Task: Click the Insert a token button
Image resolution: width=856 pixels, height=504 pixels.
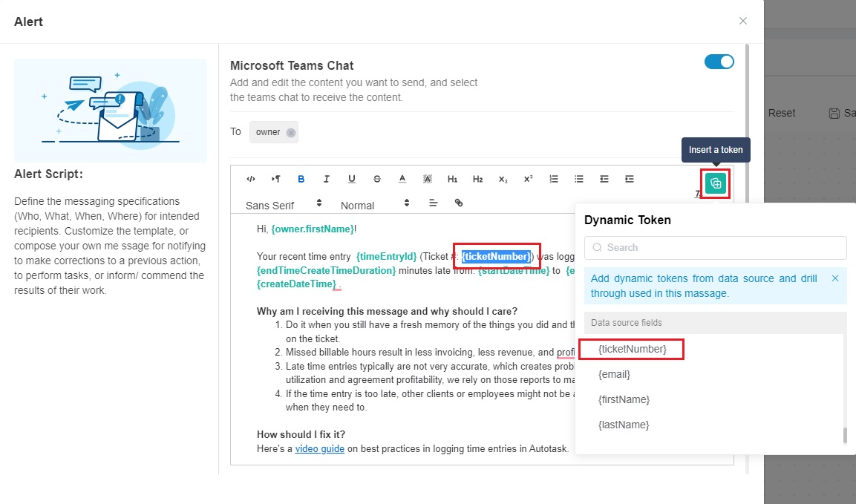Action: 716,183
